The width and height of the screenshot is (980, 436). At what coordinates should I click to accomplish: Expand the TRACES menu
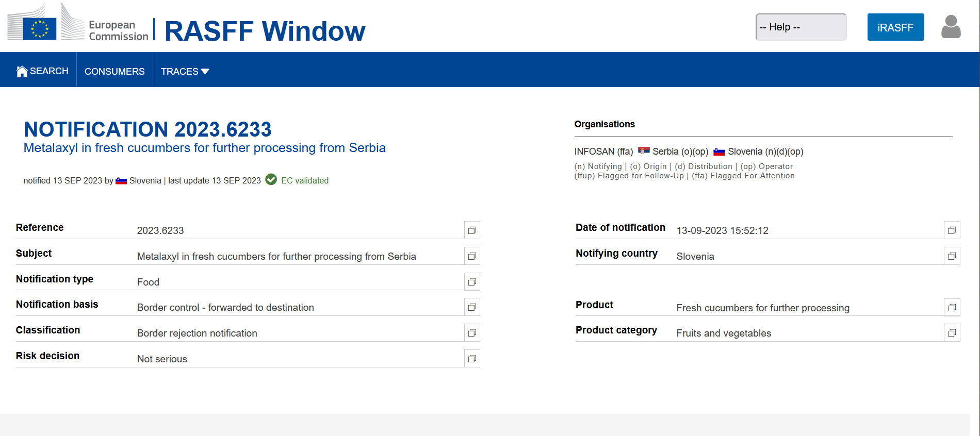coord(185,71)
